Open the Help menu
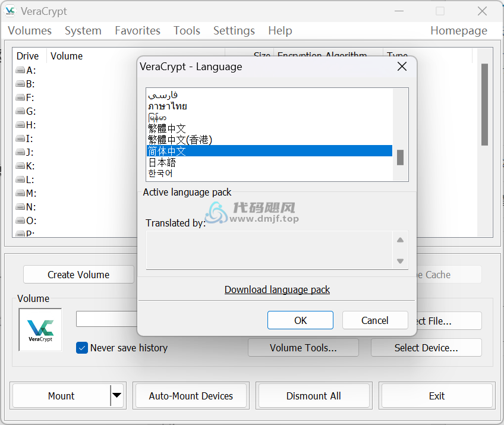This screenshot has width=504, height=425. pos(280,30)
